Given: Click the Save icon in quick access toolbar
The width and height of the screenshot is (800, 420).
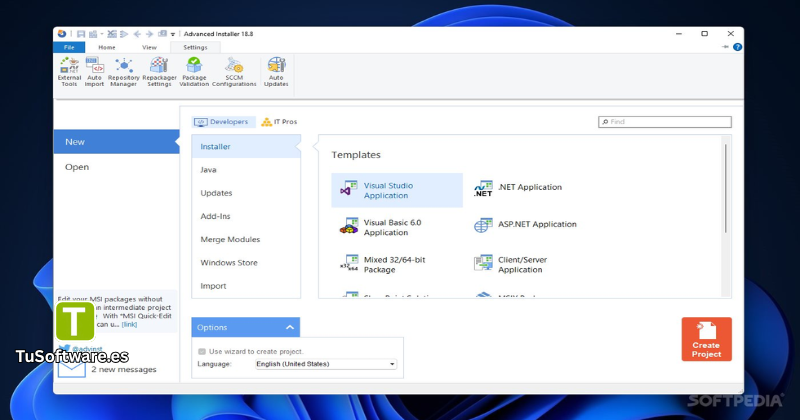Looking at the screenshot, I should point(81,34).
